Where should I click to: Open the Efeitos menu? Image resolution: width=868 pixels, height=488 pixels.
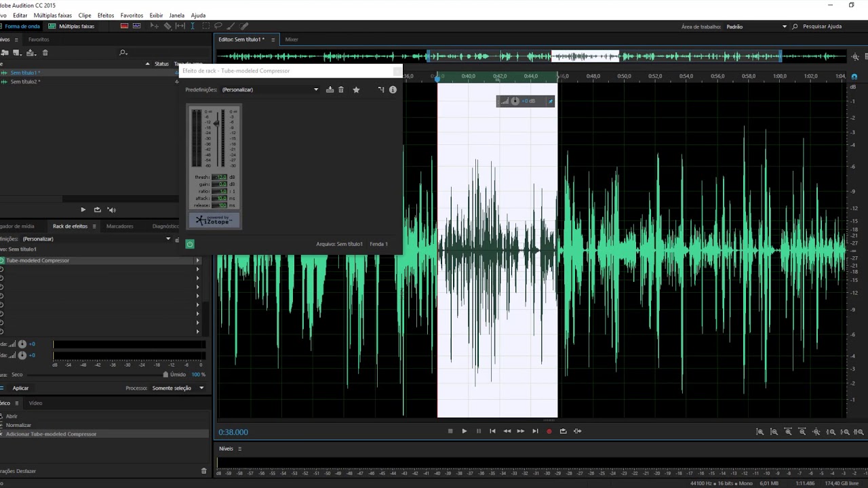click(x=106, y=15)
